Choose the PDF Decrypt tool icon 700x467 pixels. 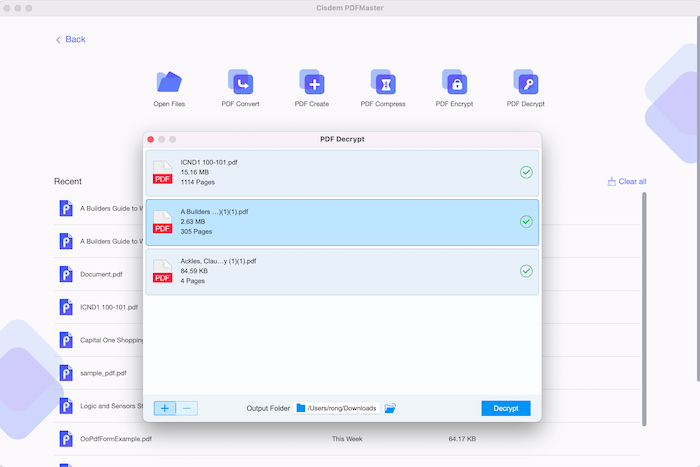click(525, 82)
